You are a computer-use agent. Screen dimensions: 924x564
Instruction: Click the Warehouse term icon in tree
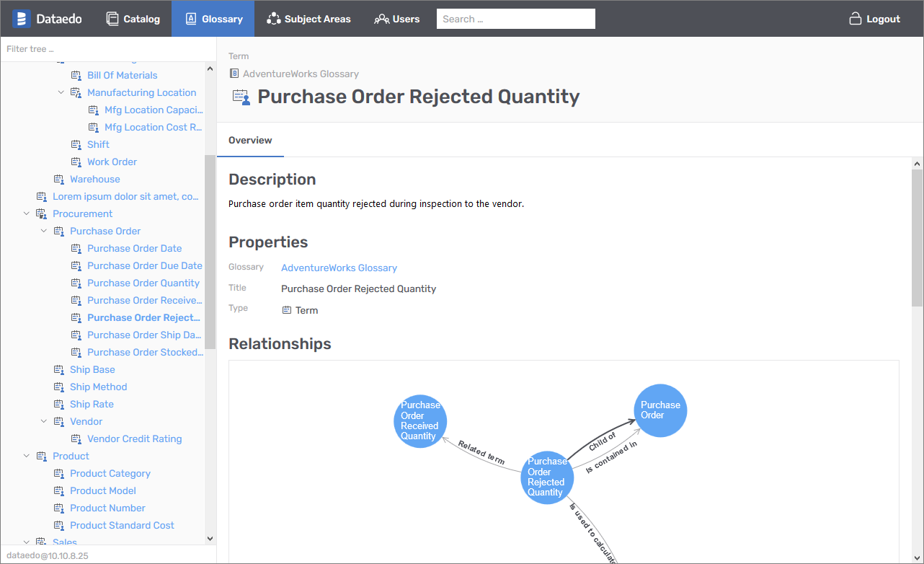tap(59, 179)
